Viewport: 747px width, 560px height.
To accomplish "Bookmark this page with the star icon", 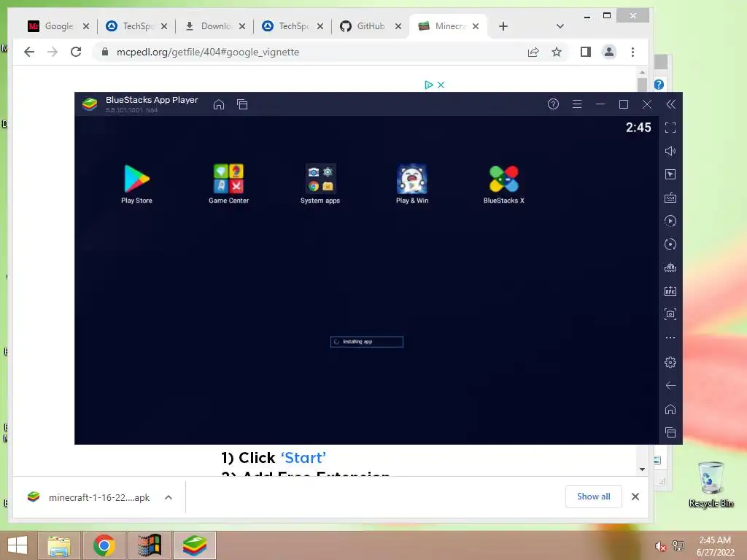I will coord(557,52).
